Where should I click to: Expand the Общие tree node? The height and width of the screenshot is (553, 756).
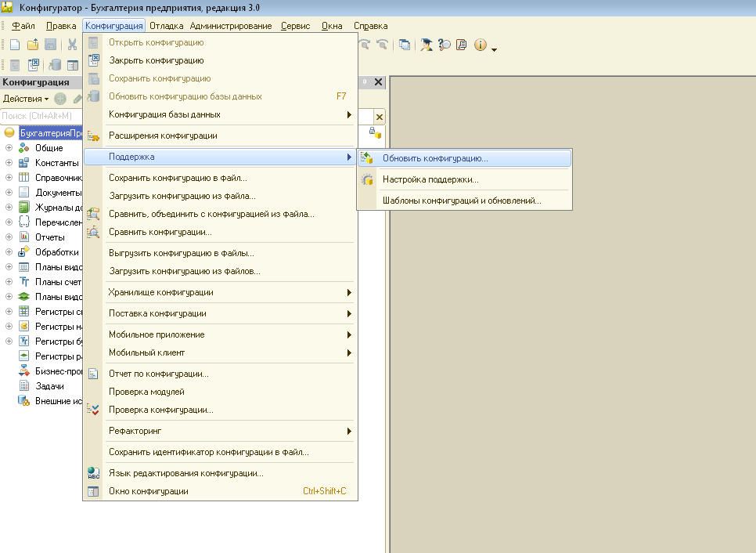coord(9,148)
